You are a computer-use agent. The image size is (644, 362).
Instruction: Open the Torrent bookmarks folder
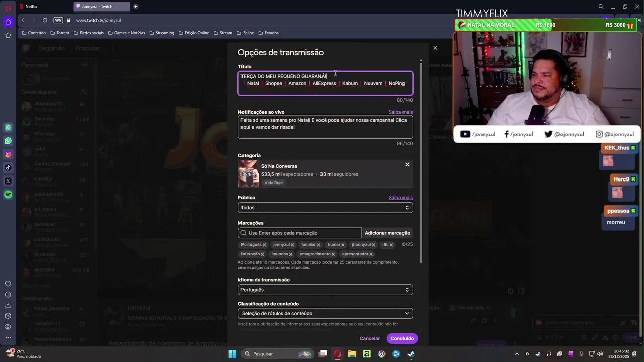click(x=60, y=33)
